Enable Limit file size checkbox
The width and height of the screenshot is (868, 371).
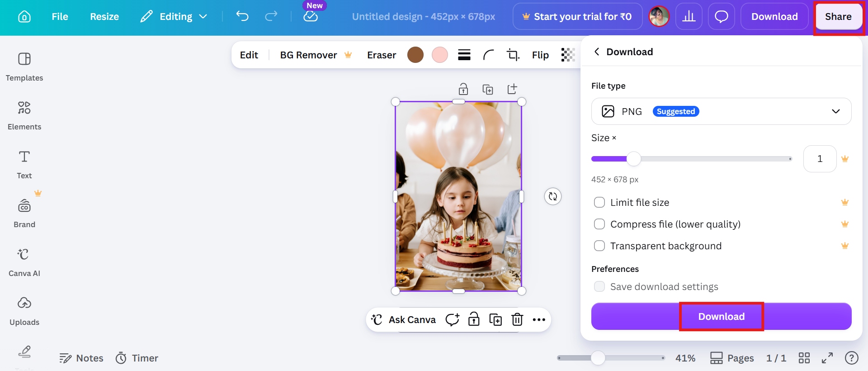pyautogui.click(x=599, y=202)
